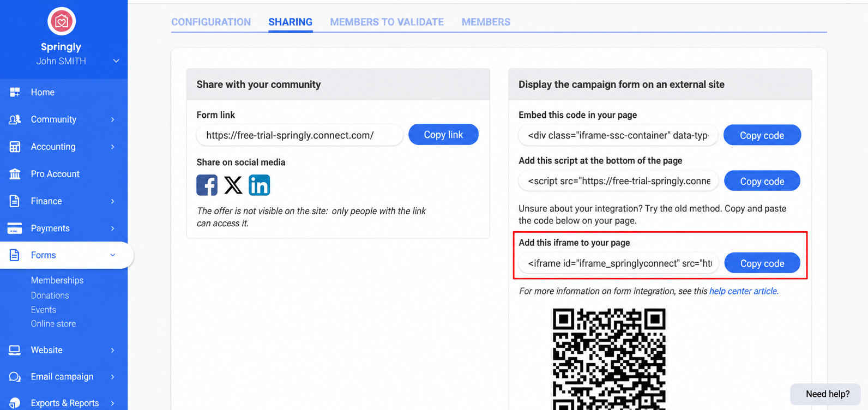The image size is (868, 410).
Task: Click the Need help? button
Action: (x=827, y=394)
